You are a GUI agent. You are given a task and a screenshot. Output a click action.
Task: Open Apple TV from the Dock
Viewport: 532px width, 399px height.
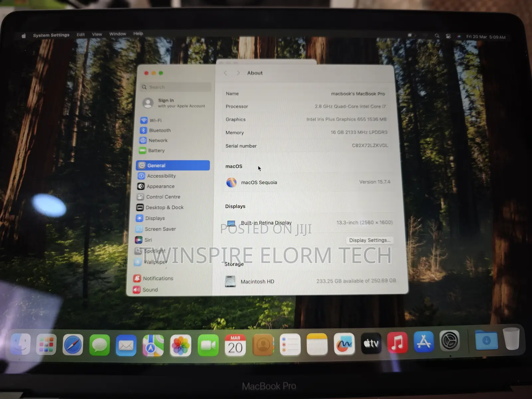point(371,343)
